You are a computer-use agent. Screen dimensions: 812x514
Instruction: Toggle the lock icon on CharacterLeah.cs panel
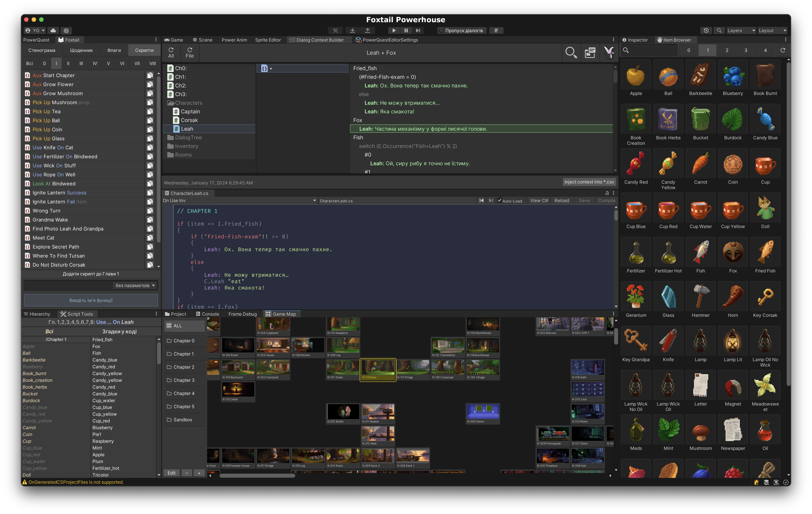point(607,193)
